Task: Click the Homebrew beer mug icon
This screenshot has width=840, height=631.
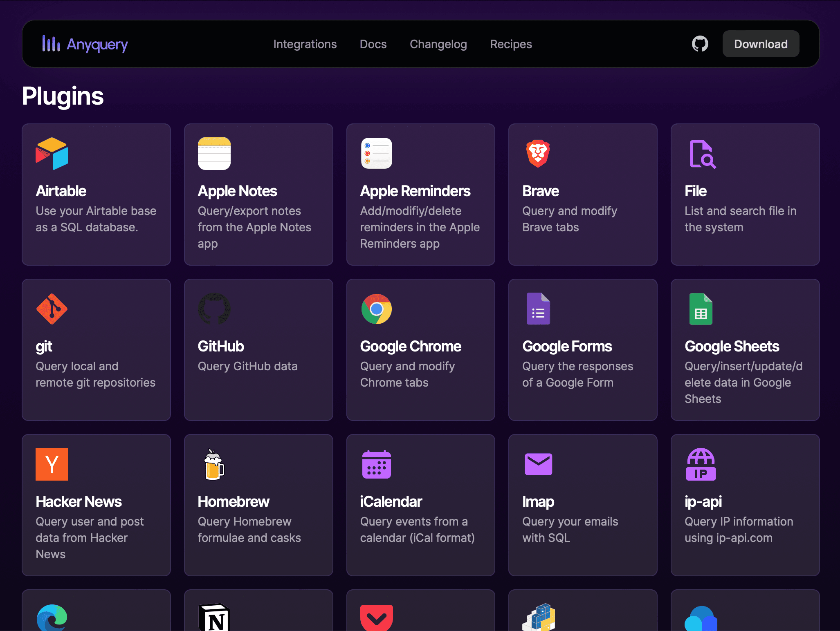Action: [214, 464]
